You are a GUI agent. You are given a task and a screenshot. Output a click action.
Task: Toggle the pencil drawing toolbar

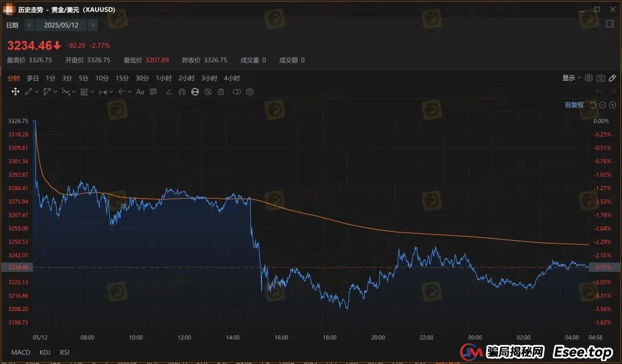(x=612, y=78)
